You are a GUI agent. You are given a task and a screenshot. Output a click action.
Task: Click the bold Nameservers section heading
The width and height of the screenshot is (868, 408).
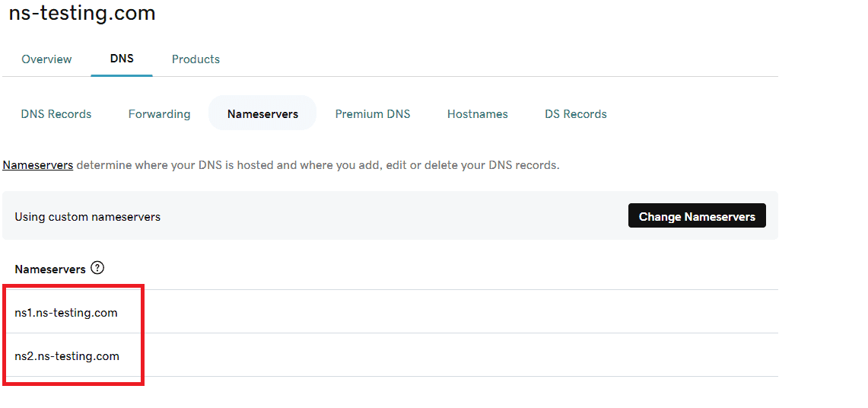click(50, 269)
